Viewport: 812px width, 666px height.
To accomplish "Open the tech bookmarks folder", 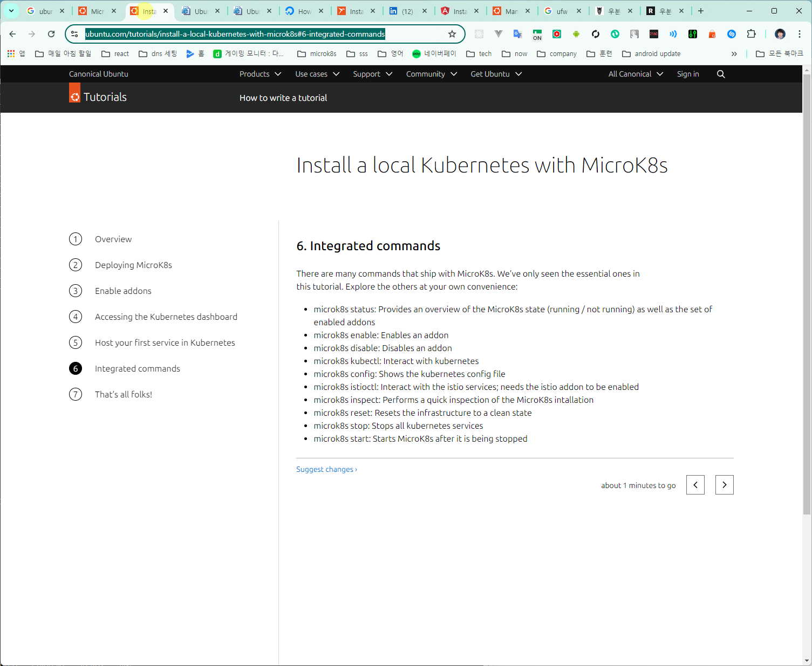I will (x=479, y=53).
